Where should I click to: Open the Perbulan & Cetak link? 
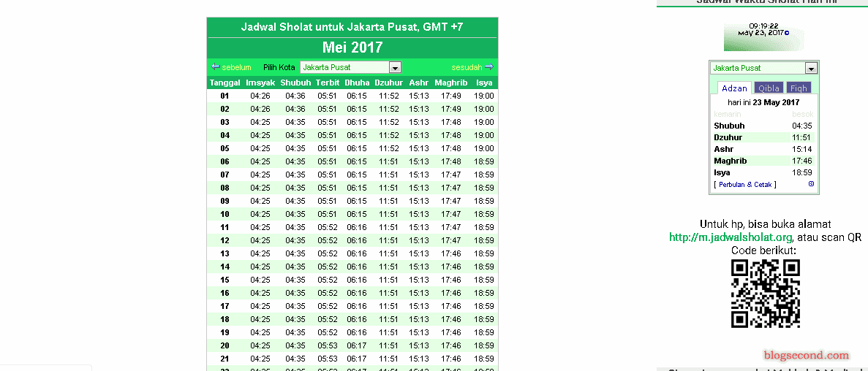[x=746, y=184]
